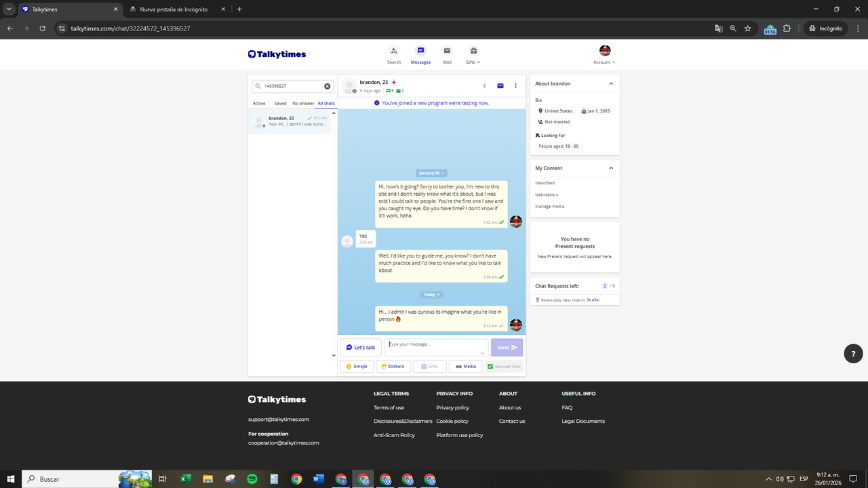Open the Stickers picker

393,366
